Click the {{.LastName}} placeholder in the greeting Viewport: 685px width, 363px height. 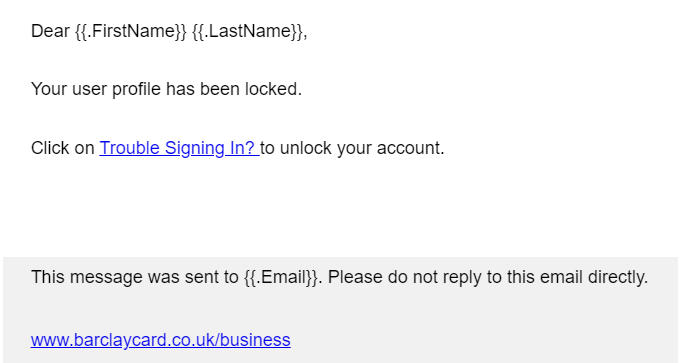tap(247, 31)
